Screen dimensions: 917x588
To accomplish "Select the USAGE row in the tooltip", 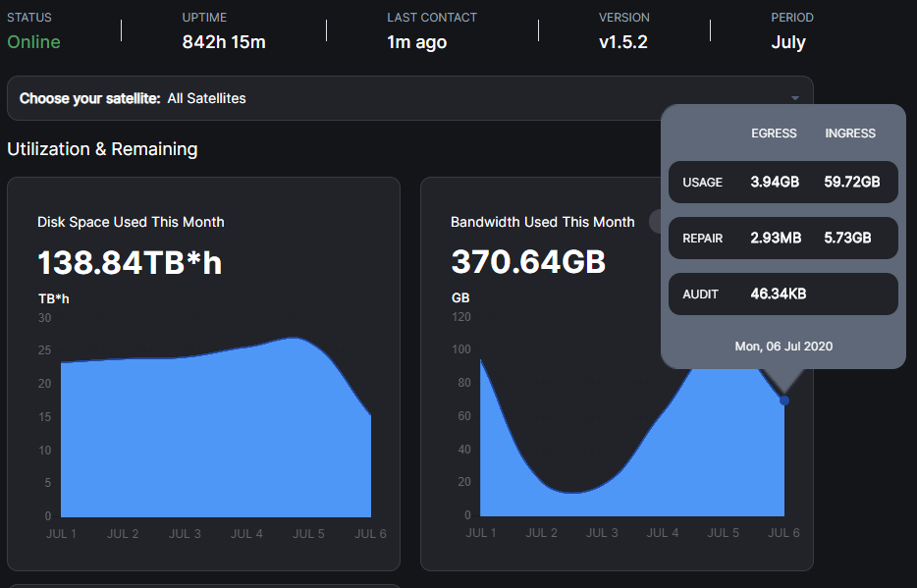I will pyautogui.click(x=783, y=182).
